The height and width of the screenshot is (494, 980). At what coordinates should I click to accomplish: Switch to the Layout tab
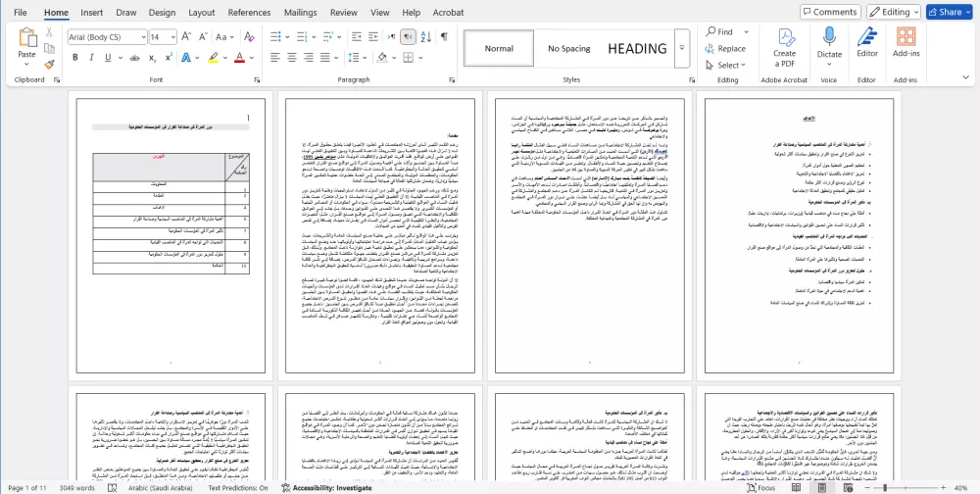(202, 13)
